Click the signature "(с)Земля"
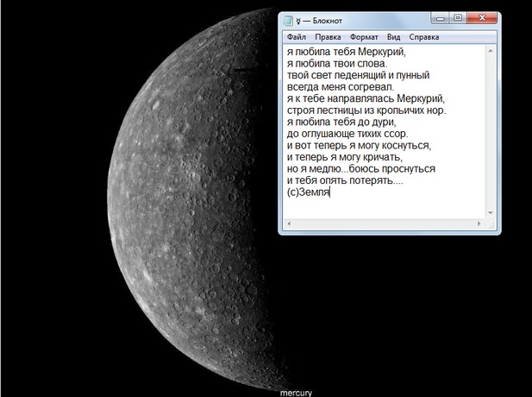 click(x=309, y=192)
